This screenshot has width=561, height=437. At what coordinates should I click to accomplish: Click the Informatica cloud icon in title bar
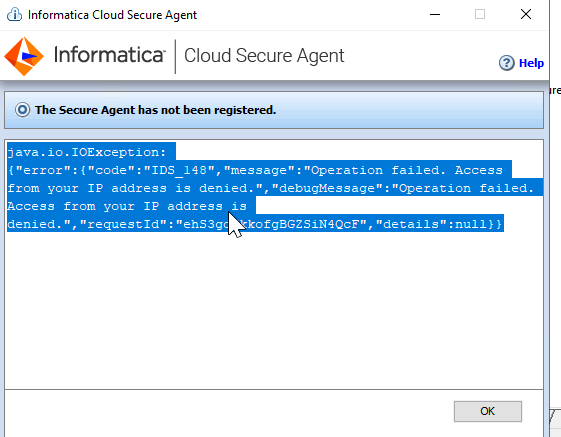14,15
